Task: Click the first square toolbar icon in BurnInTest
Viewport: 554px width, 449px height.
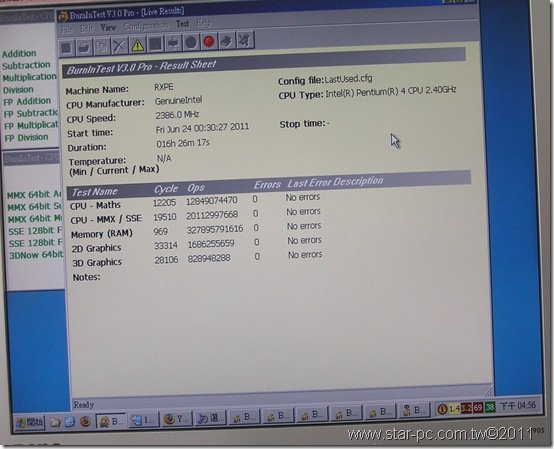Action: click(x=67, y=47)
